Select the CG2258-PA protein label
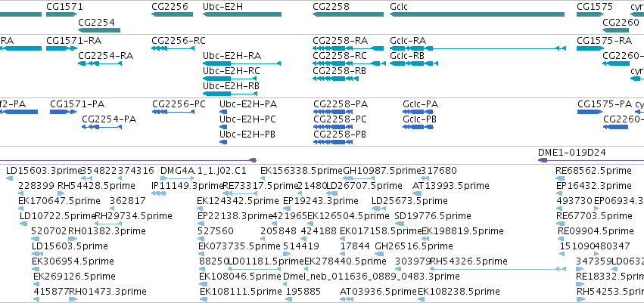The image size is (644, 303). click(341, 104)
